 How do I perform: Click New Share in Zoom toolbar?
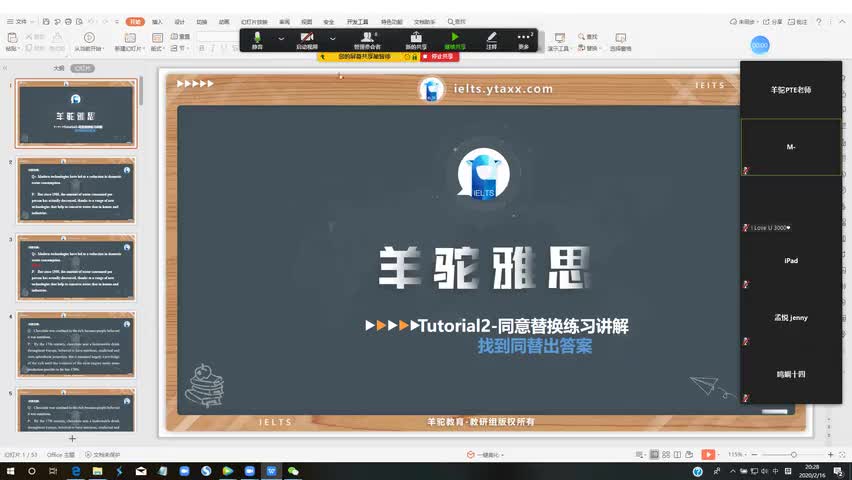click(x=416, y=40)
